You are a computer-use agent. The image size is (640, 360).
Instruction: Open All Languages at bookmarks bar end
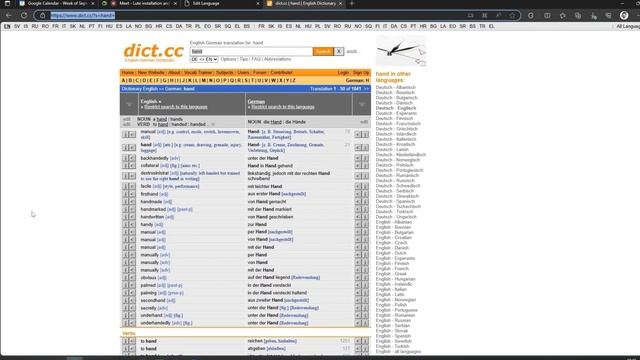[628, 26]
